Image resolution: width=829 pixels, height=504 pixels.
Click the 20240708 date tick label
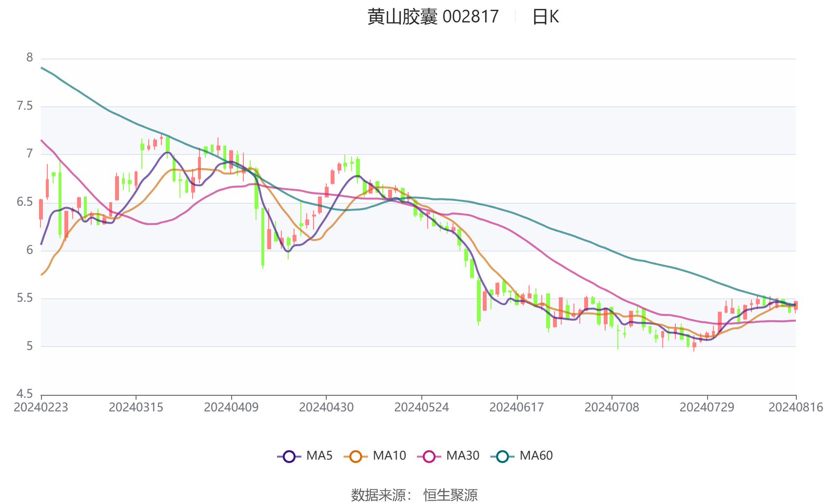pyautogui.click(x=612, y=407)
